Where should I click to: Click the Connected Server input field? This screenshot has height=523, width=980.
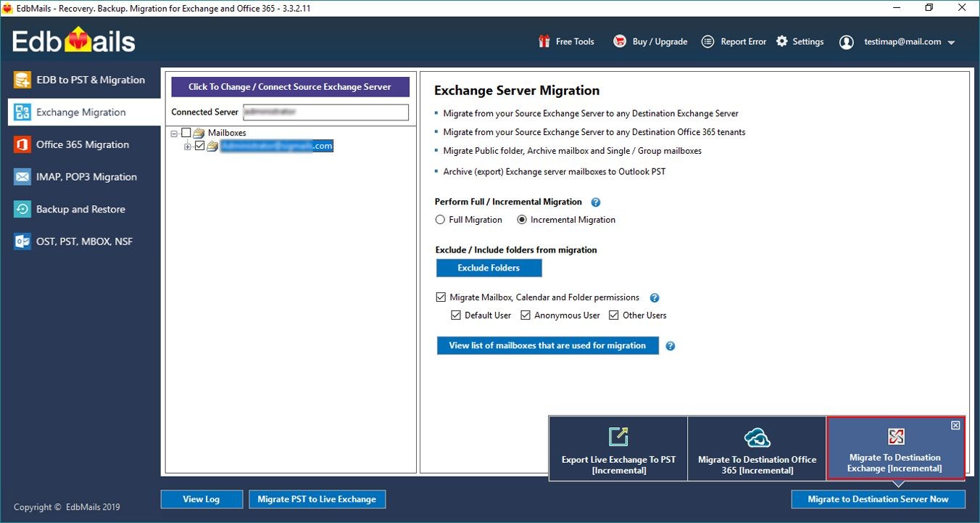tap(325, 112)
